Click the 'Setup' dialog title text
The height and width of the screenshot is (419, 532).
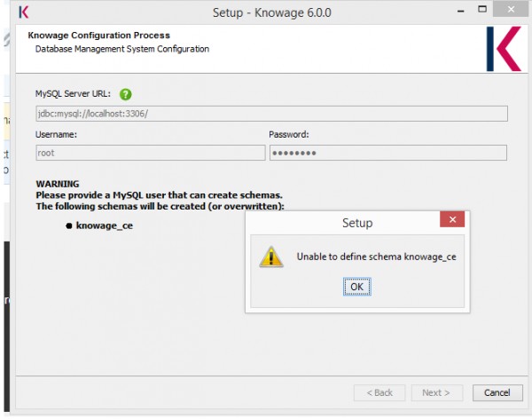[x=357, y=223]
